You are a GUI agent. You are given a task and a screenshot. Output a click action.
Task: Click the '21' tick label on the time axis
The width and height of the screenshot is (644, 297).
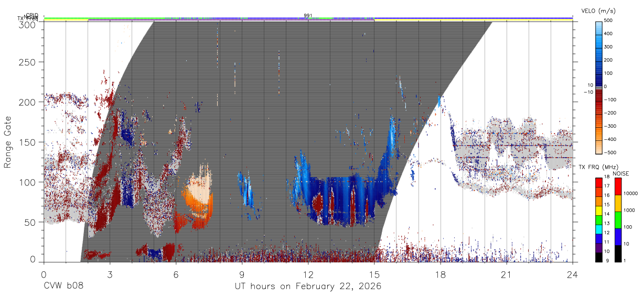click(x=506, y=274)
